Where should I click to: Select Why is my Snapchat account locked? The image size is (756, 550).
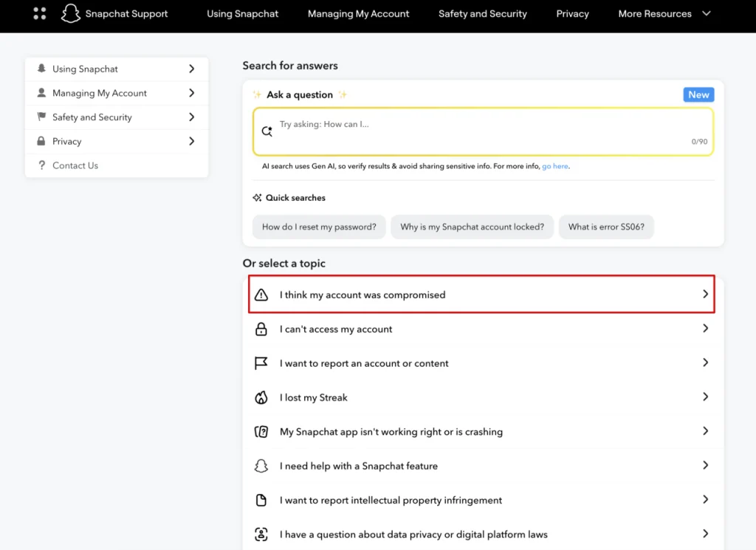coord(472,227)
